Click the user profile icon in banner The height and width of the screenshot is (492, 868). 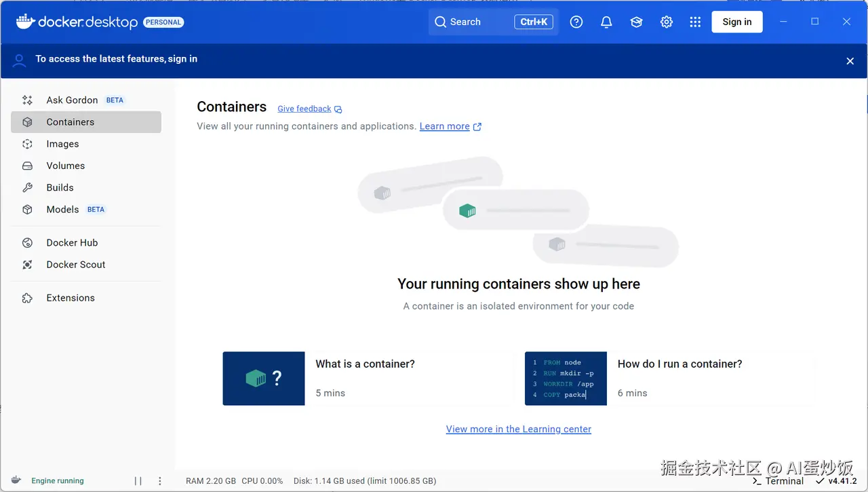(20, 60)
